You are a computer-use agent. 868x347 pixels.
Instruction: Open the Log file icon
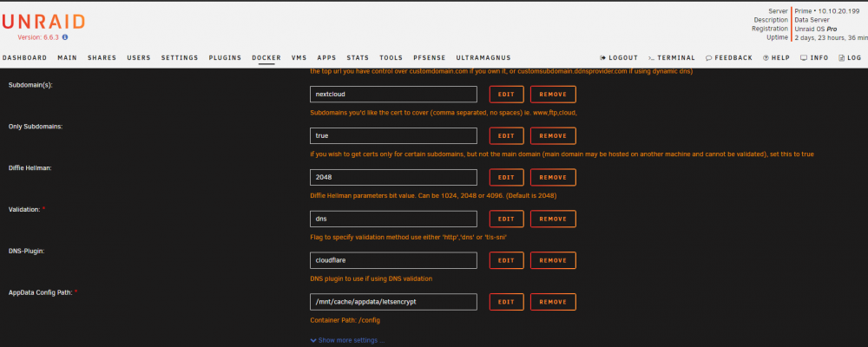point(841,57)
